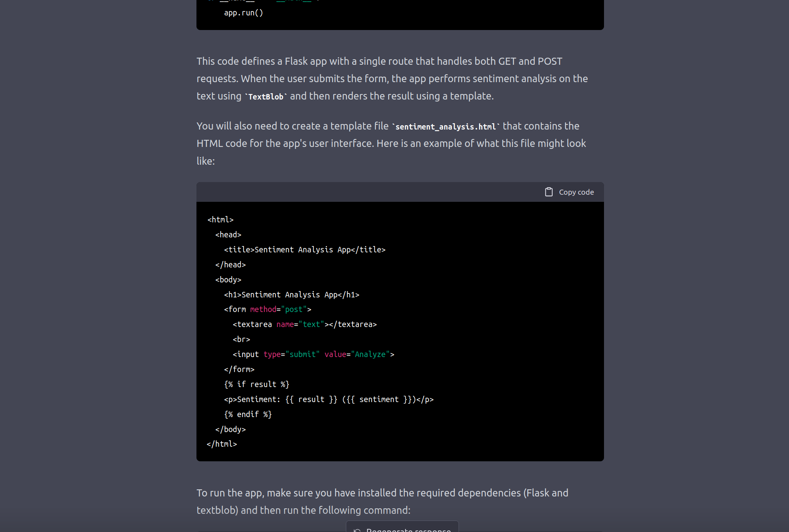Click the inline code mention of TextBlob
Viewport: 789px width, 532px height.
tap(266, 96)
